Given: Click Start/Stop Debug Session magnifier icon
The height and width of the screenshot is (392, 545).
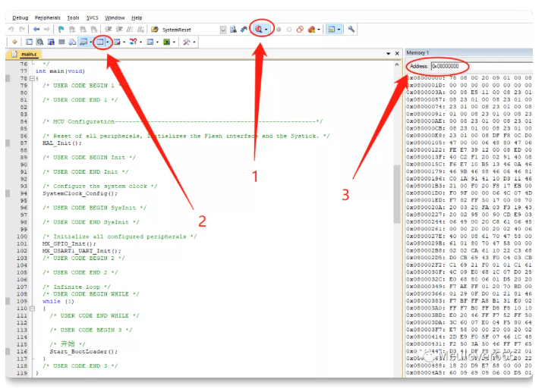Looking at the screenshot, I should pos(258,29).
